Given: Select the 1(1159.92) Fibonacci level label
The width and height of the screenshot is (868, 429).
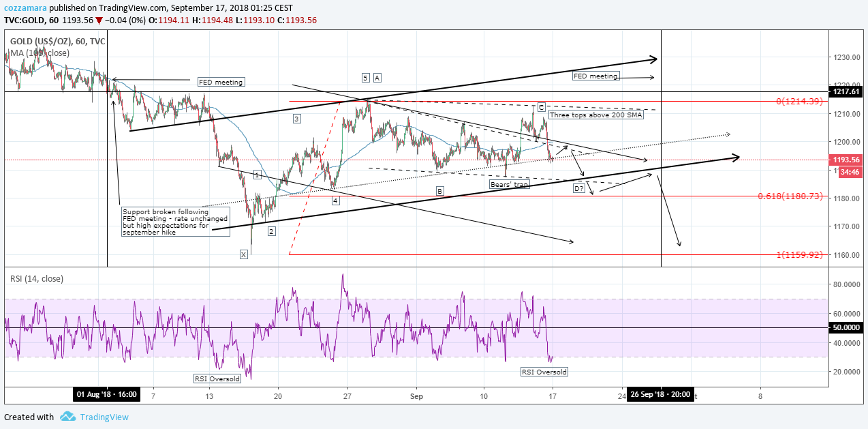Looking at the screenshot, I should [801, 255].
